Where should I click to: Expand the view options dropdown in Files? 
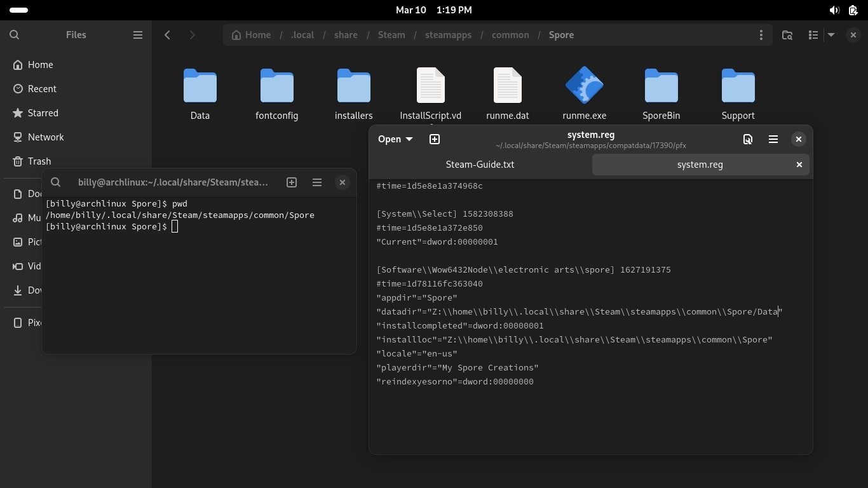tap(831, 35)
